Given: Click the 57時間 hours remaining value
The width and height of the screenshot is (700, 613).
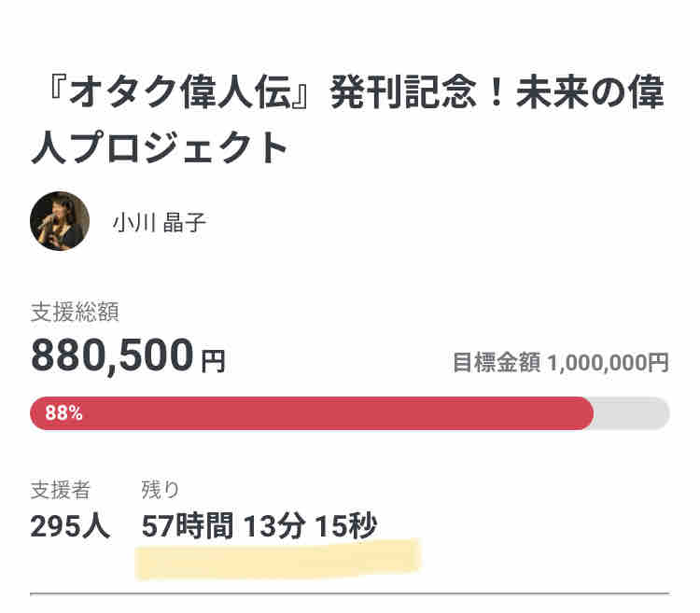Looking at the screenshot, I should click(187, 526).
